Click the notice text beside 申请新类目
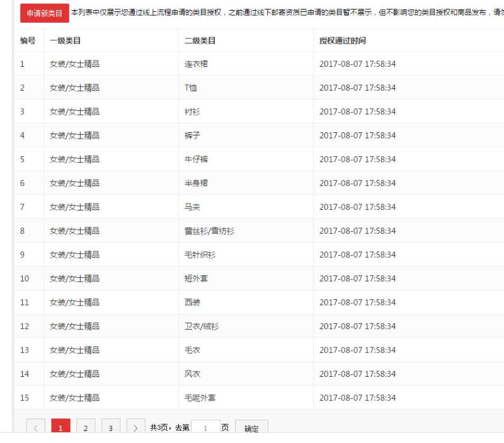 click(x=287, y=13)
